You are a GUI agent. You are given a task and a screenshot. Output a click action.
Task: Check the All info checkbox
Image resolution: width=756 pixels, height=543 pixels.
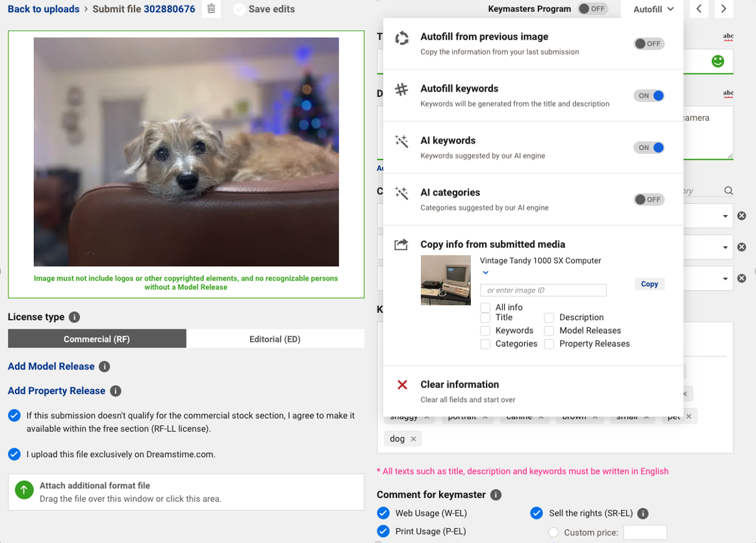pyautogui.click(x=485, y=307)
